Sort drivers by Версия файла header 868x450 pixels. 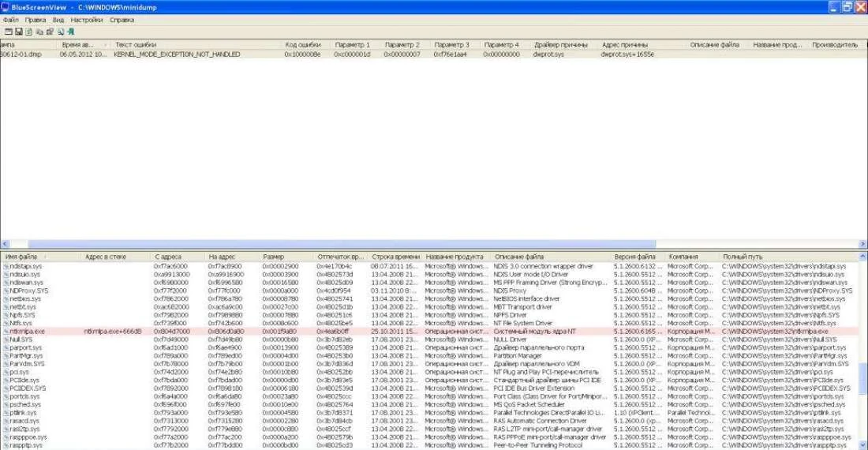pyautogui.click(x=638, y=257)
